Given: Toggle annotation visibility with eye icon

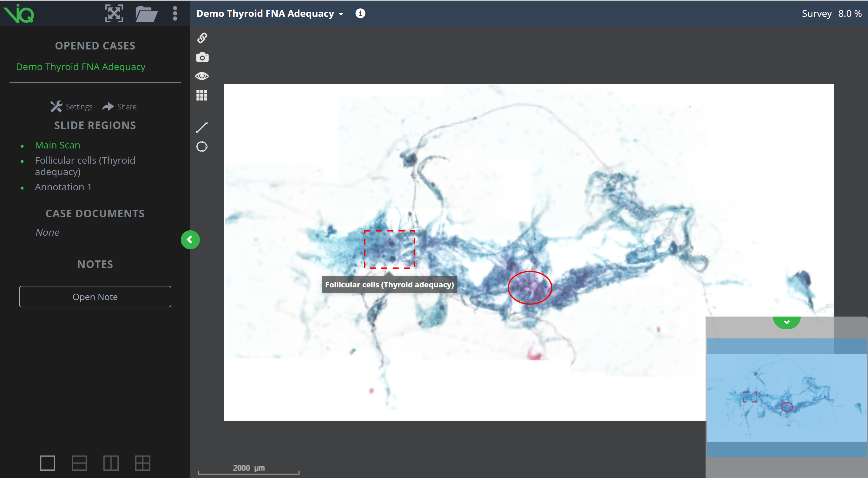Looking at the screenshot, I should point(202,76).
